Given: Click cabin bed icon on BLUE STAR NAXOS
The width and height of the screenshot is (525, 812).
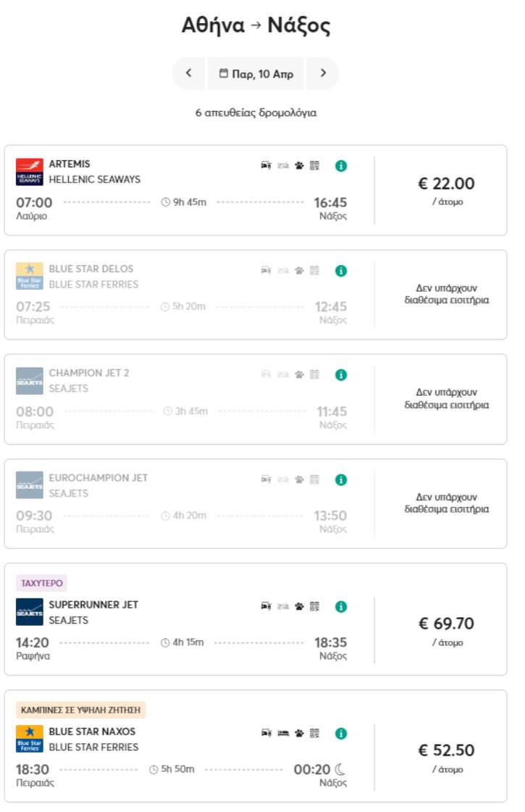Looking at the screenshot, I should click(x=283, y=733).
